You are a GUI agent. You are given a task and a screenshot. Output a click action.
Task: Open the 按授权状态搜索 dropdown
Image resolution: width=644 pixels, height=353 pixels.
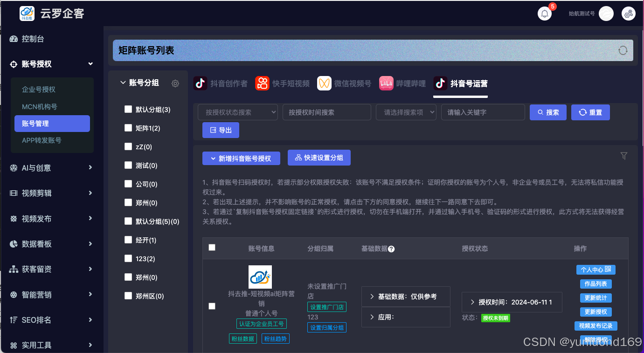[x=238, y=112]
